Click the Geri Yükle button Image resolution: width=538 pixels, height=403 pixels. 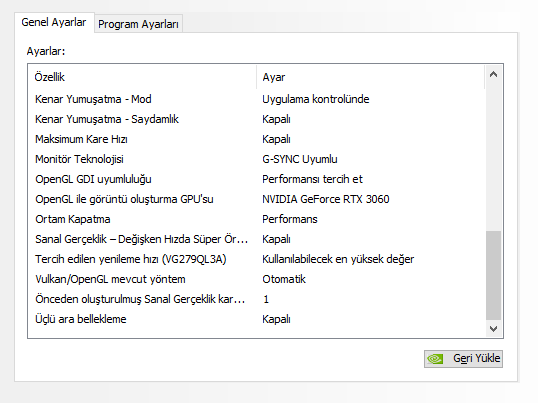pyautogui.click(x=463, y=359)
